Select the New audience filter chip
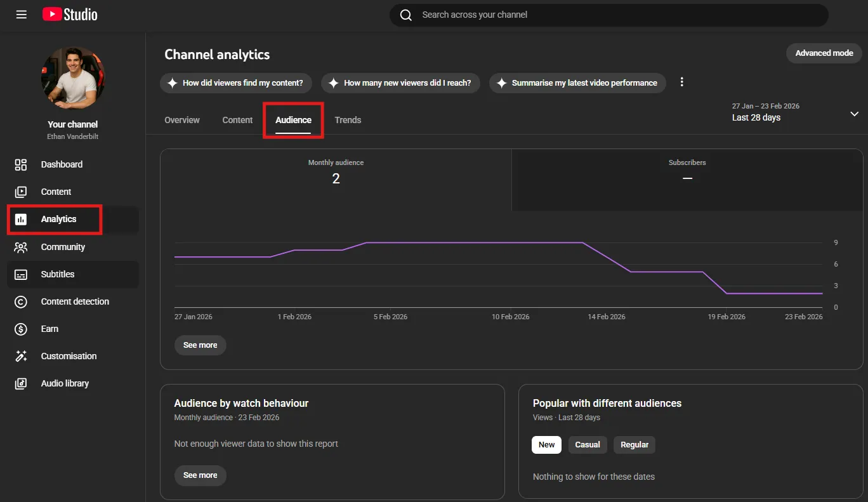 [x=546, y=445]
